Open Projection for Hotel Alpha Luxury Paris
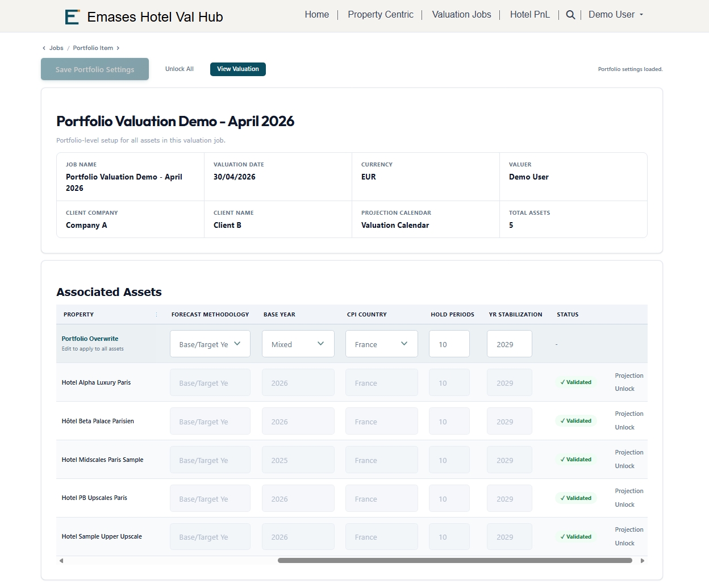The width and height of the screenshot is (709, 588). (x=629, y=376)
